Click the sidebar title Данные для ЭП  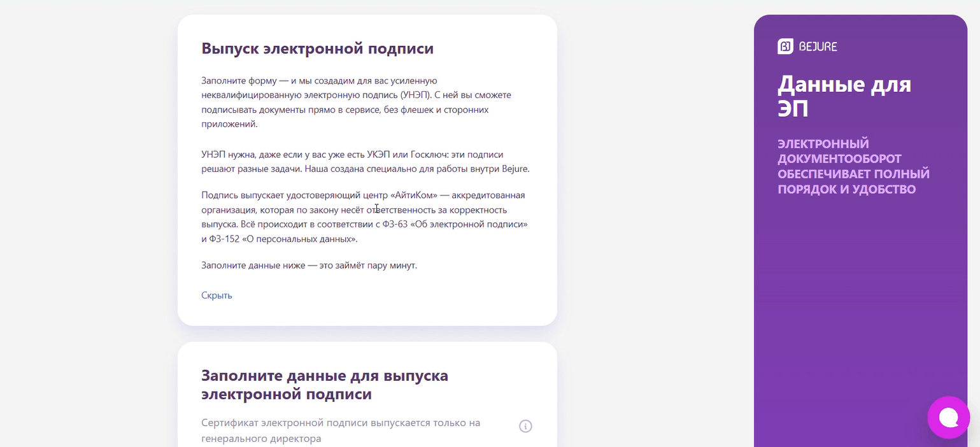(844, 96)
